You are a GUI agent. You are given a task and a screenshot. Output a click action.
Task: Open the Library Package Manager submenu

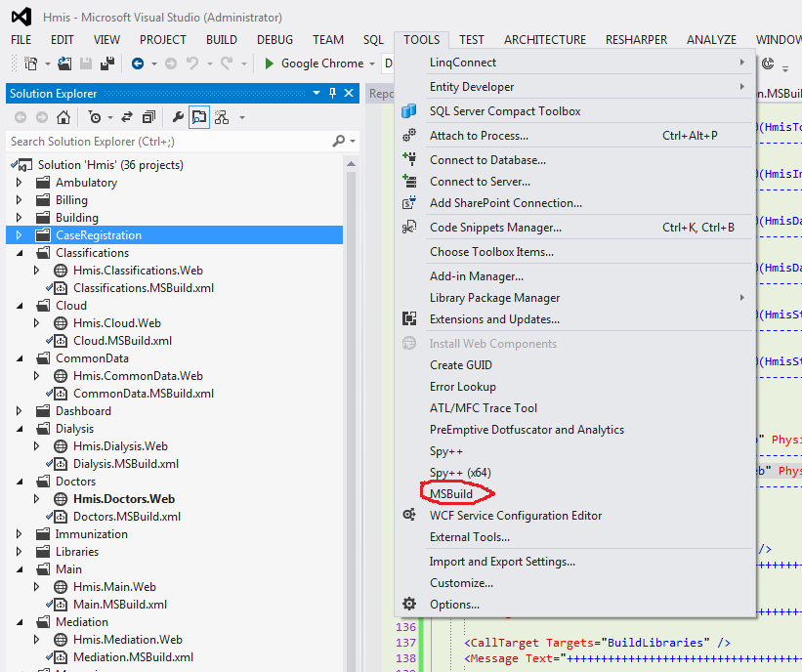(x=494, y=298)
